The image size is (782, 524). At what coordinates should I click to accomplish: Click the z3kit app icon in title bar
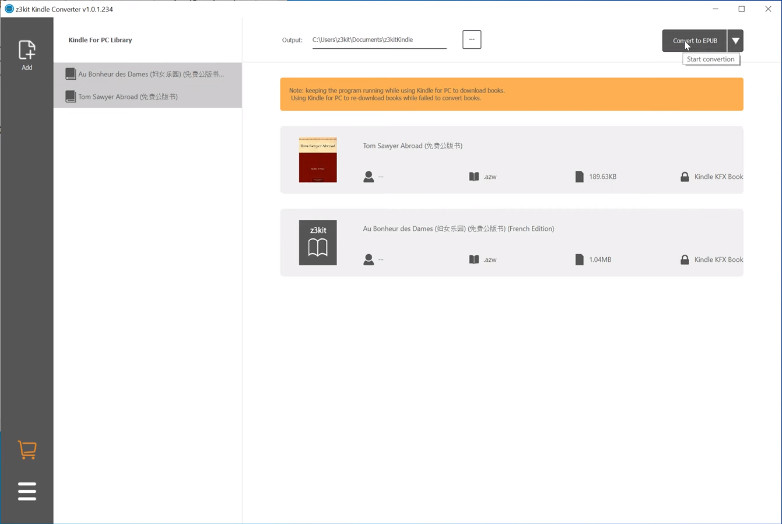coord(8,8)
